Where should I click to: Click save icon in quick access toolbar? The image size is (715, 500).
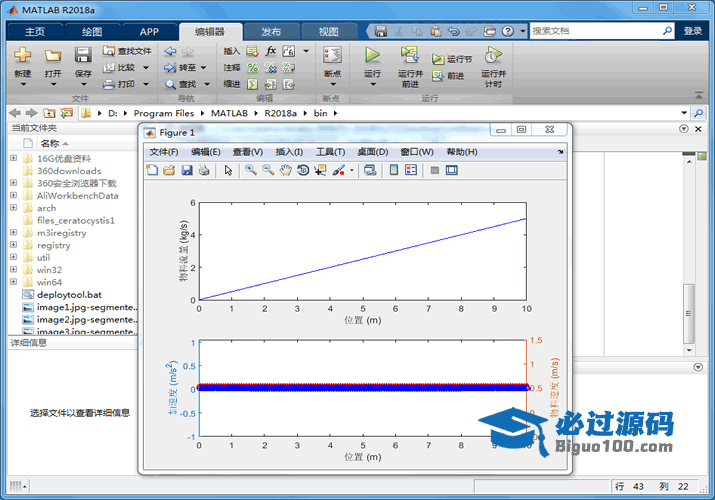380,31
